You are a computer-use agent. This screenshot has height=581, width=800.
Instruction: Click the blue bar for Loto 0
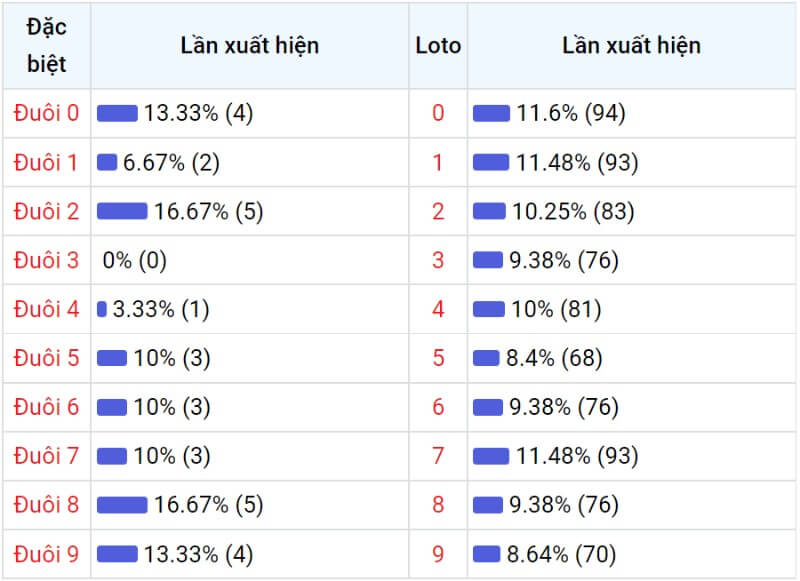tap(491, 113)
